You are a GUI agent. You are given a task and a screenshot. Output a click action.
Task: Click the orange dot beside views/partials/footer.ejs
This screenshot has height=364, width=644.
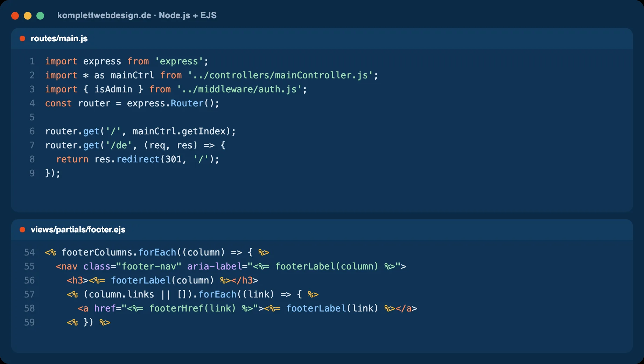(22, 230)
